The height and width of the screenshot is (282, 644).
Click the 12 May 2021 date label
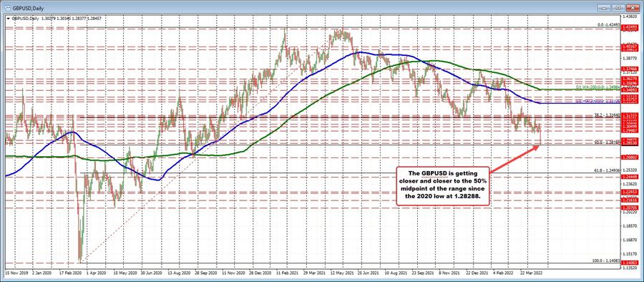click(x=341, y=272)
